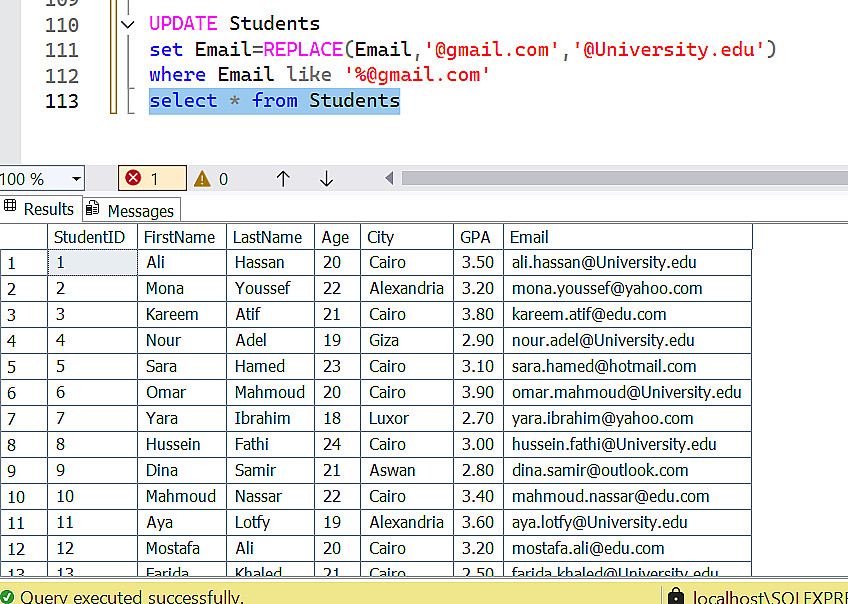Select the cell 'mona.youssef@yahoo.com'

[627, 288]
